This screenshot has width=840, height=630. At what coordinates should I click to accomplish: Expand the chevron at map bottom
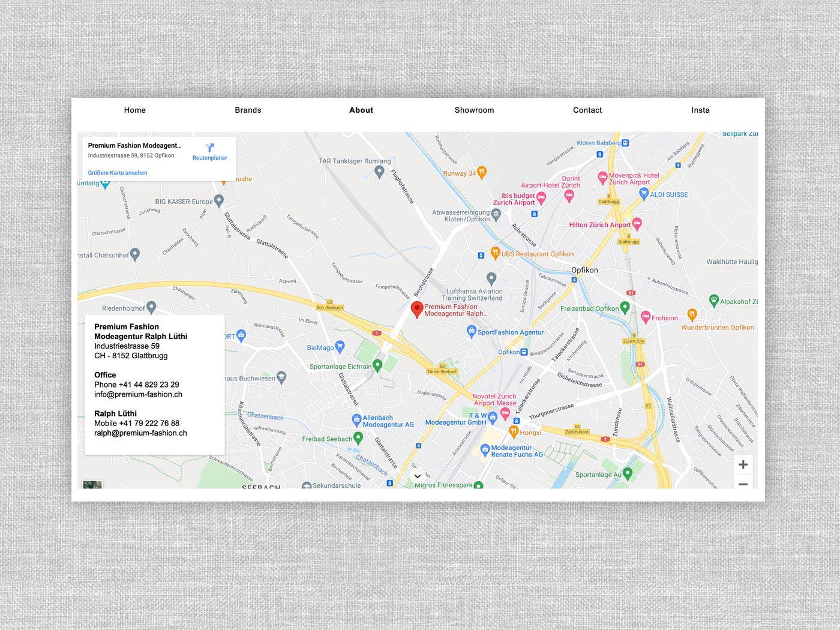point(417,476)
